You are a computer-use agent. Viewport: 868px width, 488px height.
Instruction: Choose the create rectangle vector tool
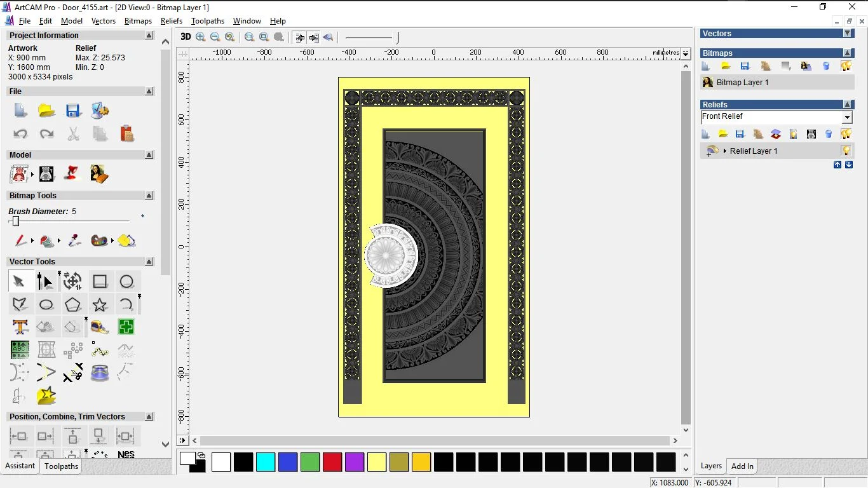(100, 281)
